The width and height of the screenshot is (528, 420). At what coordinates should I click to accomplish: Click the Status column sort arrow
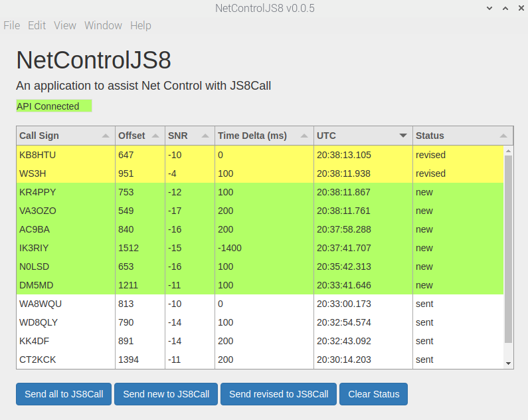pos(502,136)
